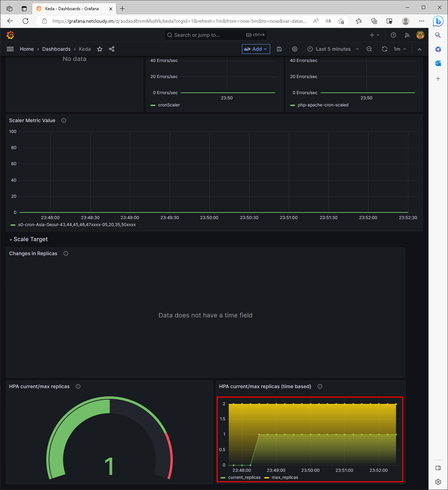448x490 pixels.
Task: Show info for Changes in Replicas panel
Action: (x=66, y=253)
